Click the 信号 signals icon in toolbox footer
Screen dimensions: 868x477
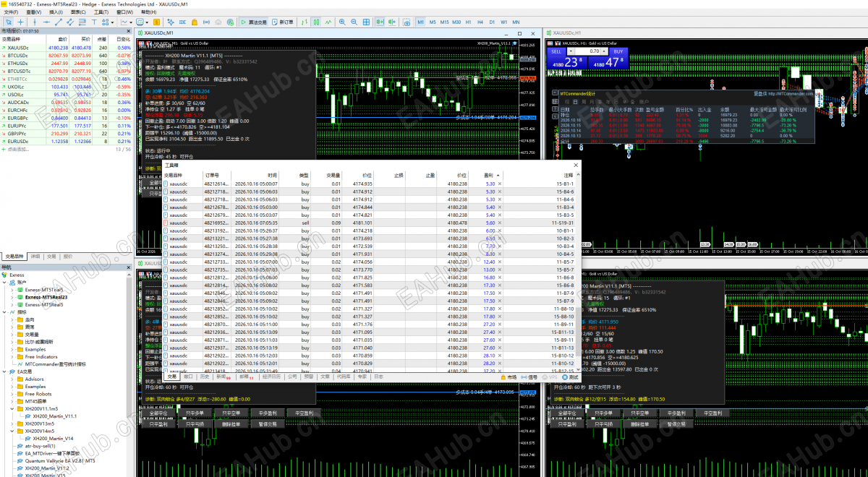(529, 377)
